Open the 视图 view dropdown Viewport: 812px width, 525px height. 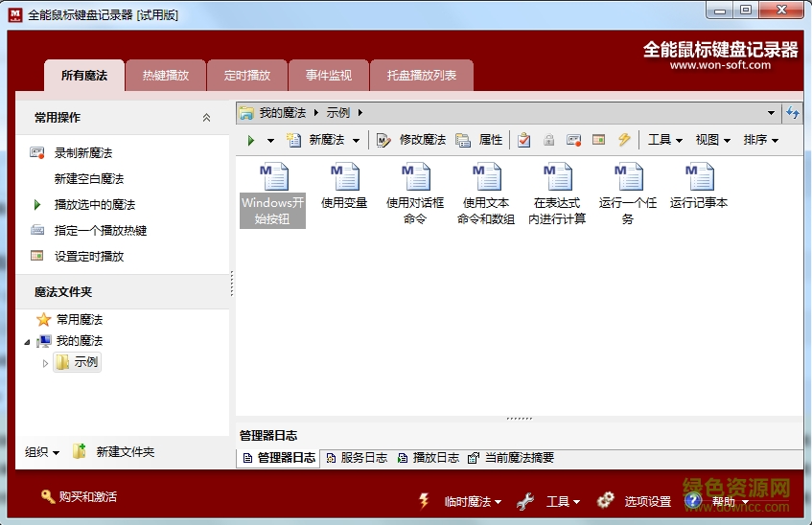coord(712,140)
